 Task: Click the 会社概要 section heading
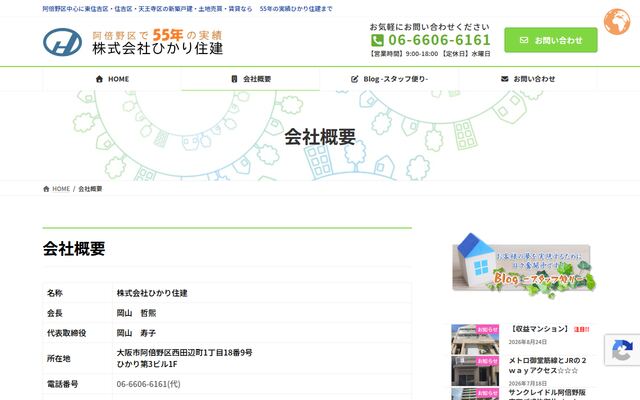(x=74, y=248)
